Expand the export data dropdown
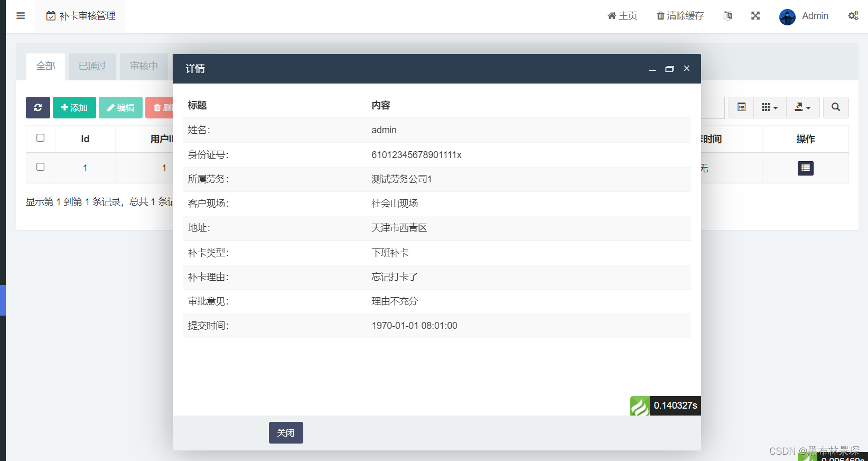The image size is (868, 461). (802, 107)
